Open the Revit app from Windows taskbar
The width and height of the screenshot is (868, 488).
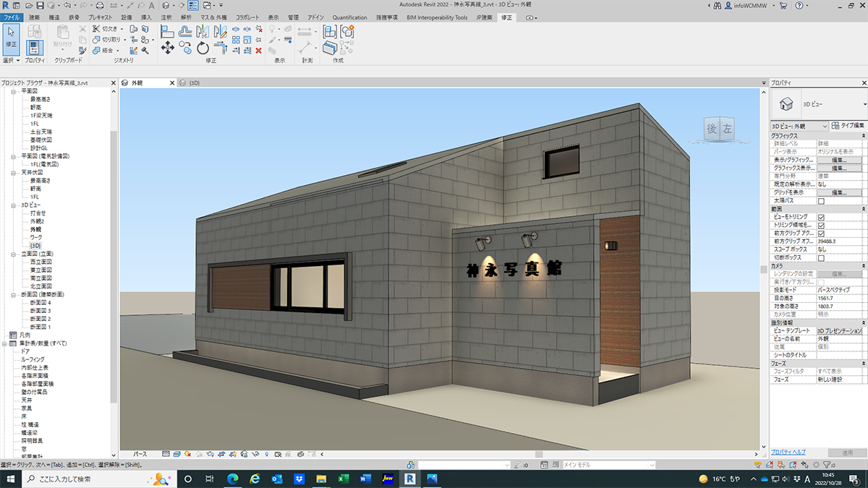tap(409, 479)
